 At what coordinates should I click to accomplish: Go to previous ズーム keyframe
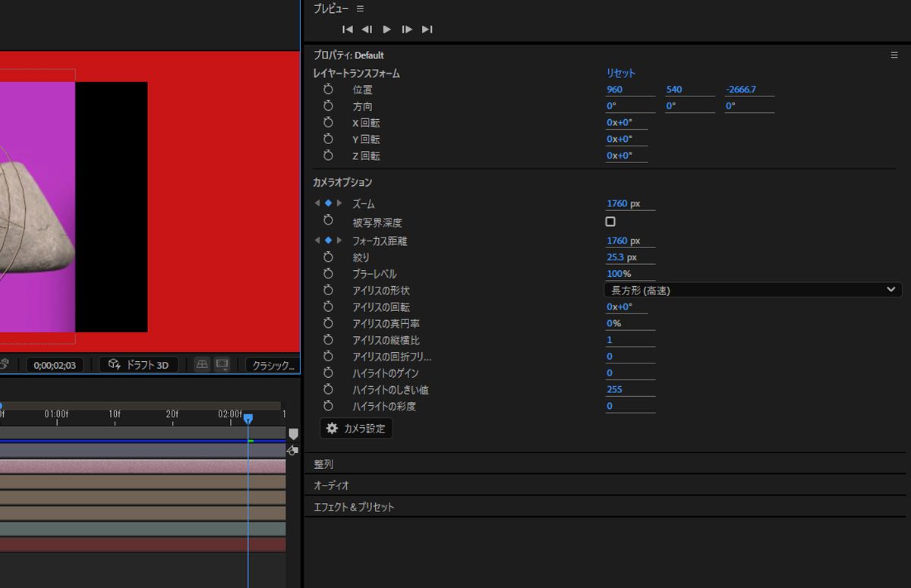coord(317,203)
